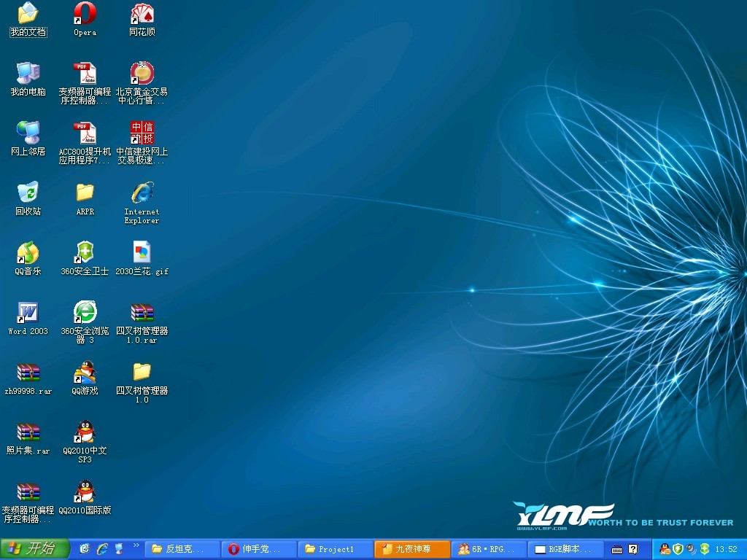
Task: Switch to the Project1 taskbar window
Action: point(336,549)
